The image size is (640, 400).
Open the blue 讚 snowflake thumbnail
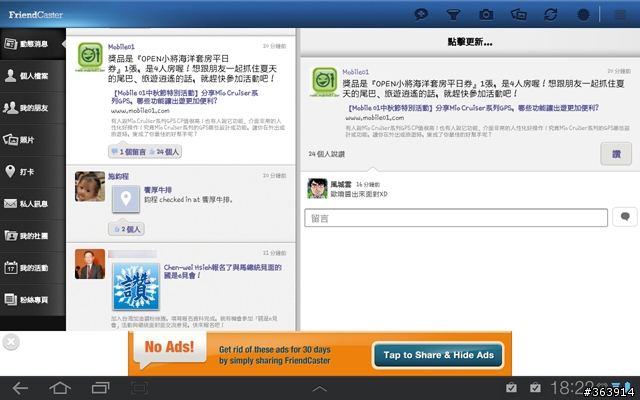tap(136, 287)
